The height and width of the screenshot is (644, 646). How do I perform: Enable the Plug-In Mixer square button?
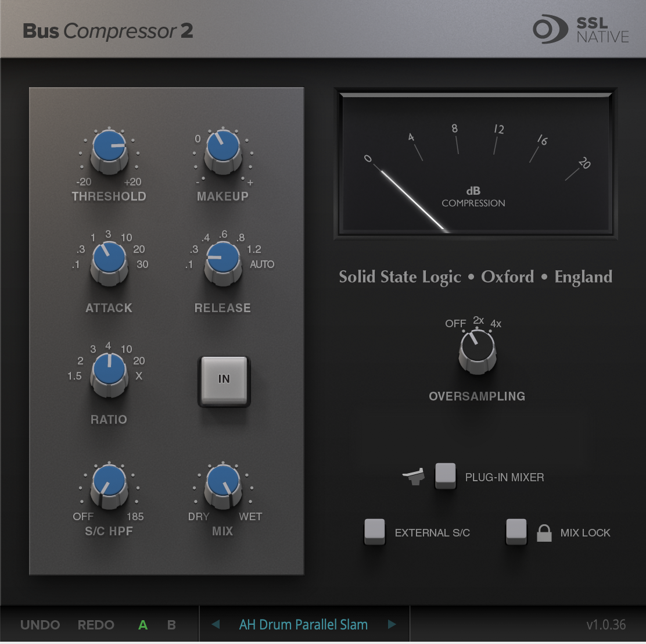coord(446,475)
